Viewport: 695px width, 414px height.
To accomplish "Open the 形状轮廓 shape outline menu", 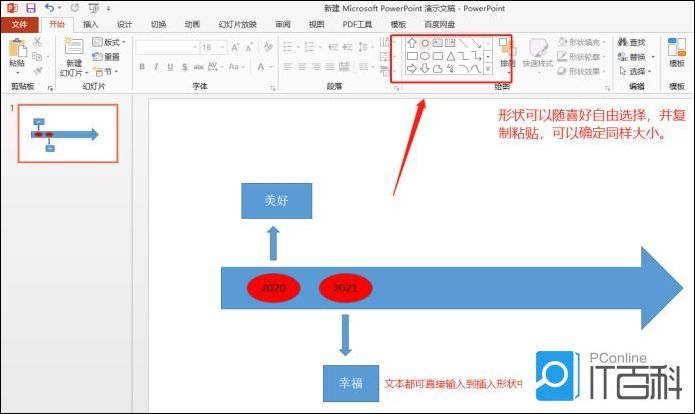I will pyautogui.click(x=582, y=57).
